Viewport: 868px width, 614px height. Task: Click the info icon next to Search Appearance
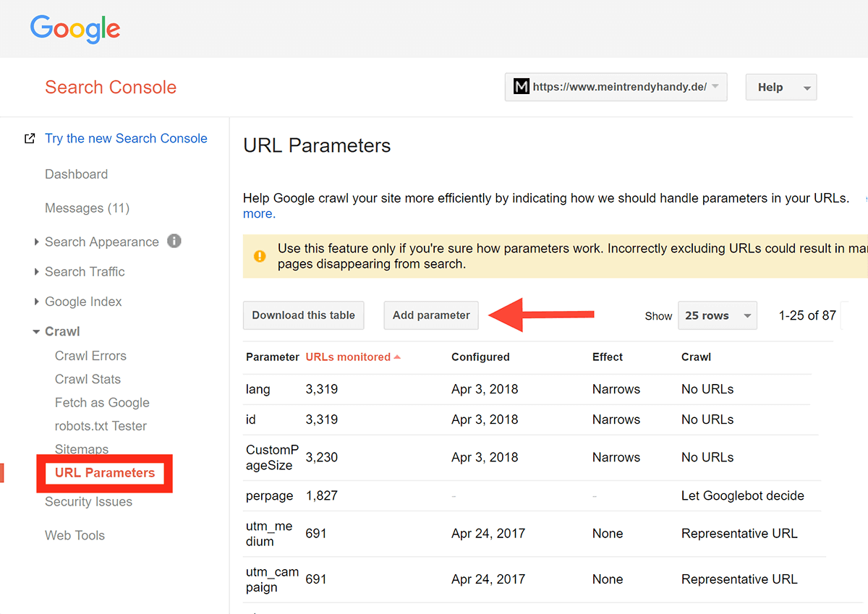click(x=174, y=241)
